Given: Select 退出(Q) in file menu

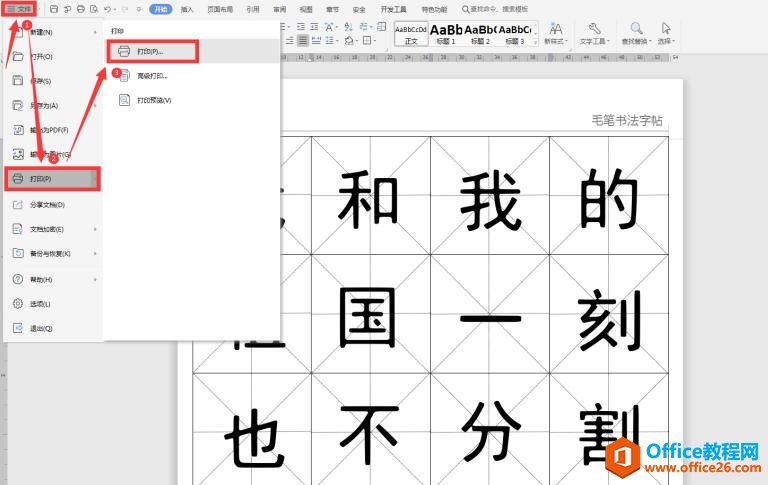Looking at the screenshot, I should point(52,329).
